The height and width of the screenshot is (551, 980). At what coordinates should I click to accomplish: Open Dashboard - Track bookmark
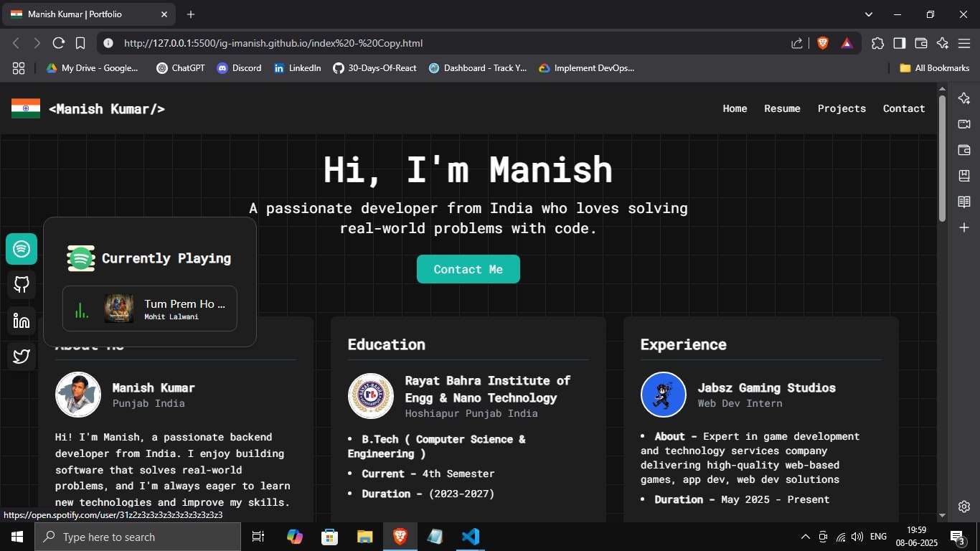point(478,68)
